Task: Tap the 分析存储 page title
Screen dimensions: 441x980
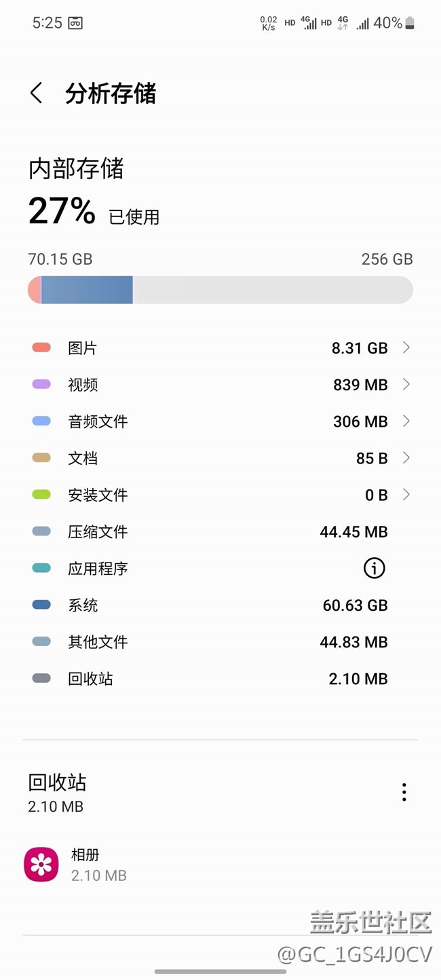Action: [111, 94]
